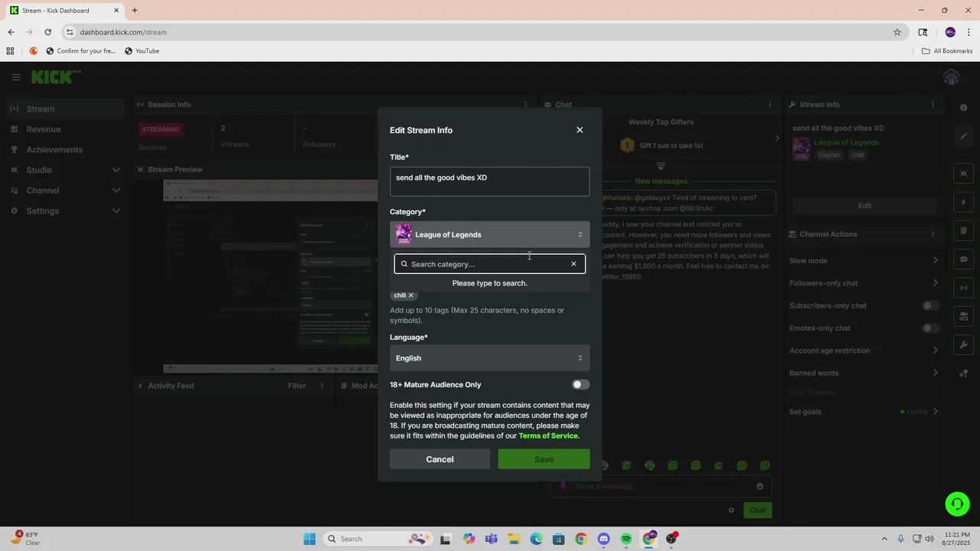Toggle Emotes-only chat switch

pos(930,328)
